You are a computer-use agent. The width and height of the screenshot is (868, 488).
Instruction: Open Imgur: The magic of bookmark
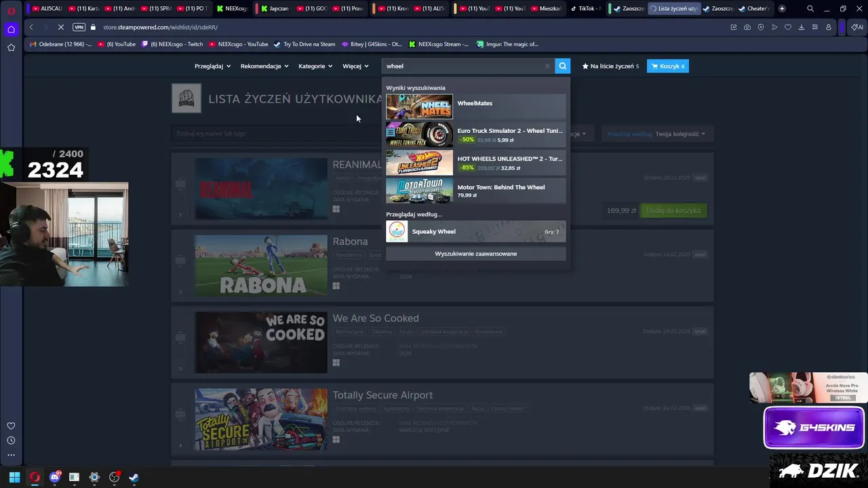pyautogui.click(x=507, y=44)
